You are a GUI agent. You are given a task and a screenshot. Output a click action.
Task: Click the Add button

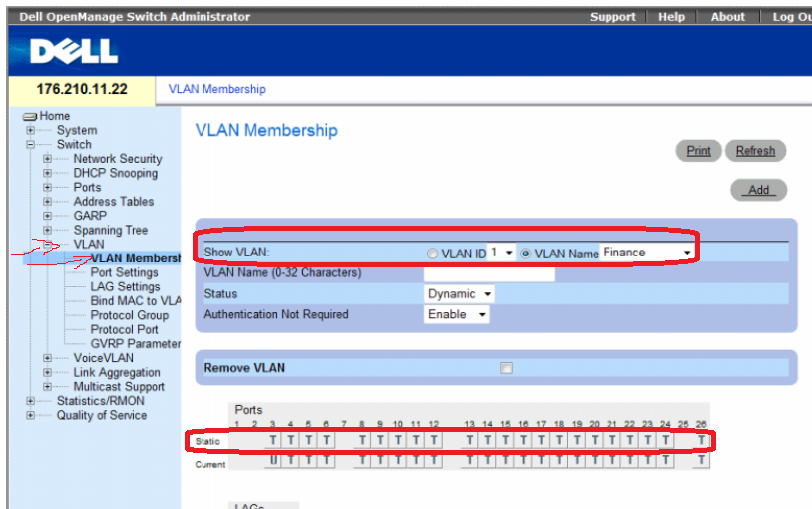coord(759,190)
